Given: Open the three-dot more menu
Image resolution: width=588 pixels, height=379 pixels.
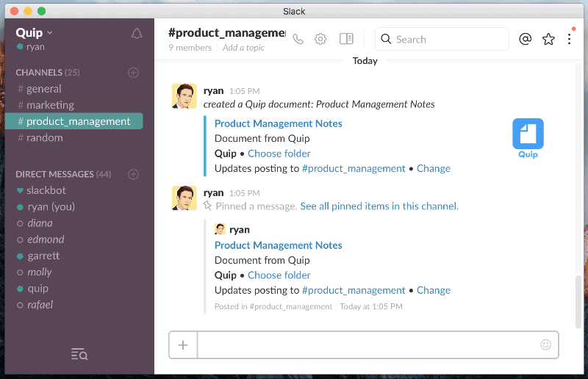Looking at the screenshot, I should 569,40.
